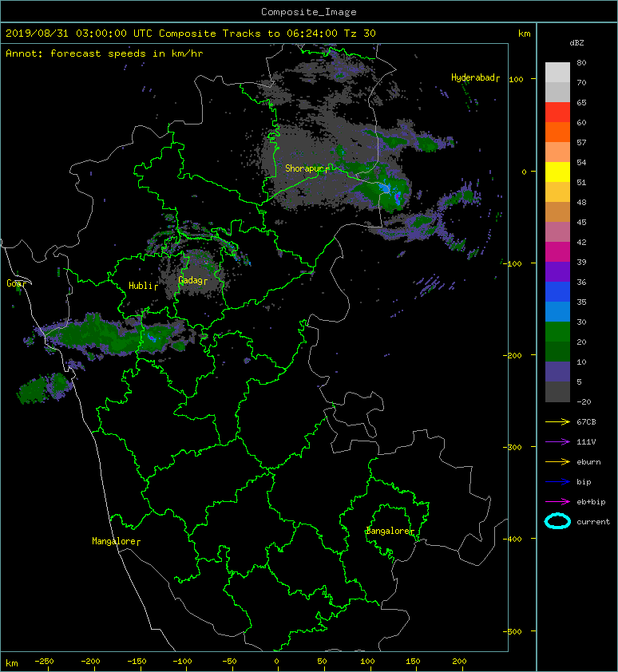618x672 pixels.
Task: Select the green 30 dBZ color swatch
Action: [557, 331]
